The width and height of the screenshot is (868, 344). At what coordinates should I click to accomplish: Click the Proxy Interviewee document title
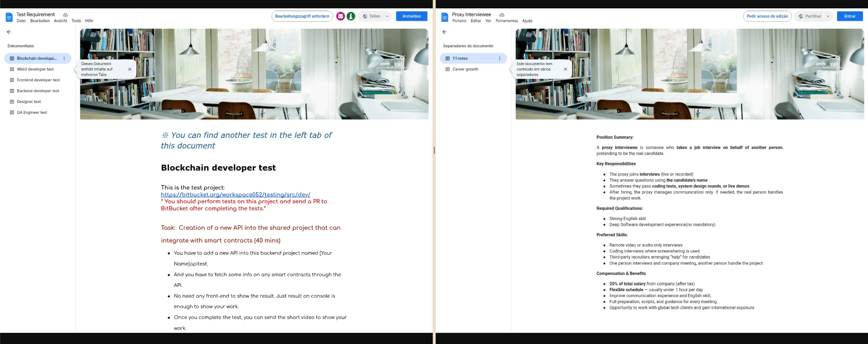pyautogui.click(x=471, y=14)
